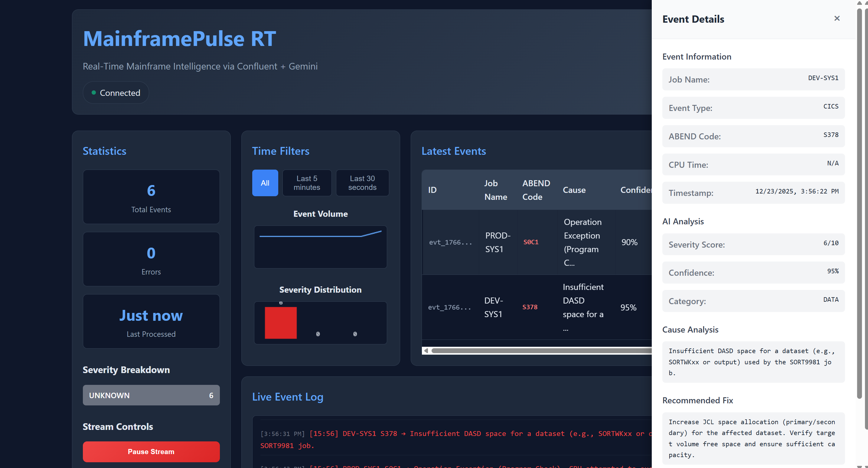Click the red severity distribution bar
868x468 pixels.
point(281,323)
